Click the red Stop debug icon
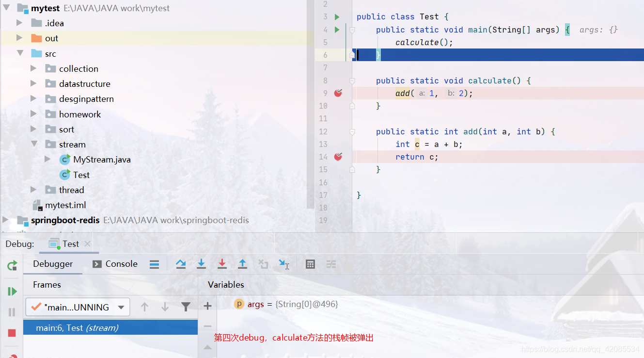 [12, 333]
